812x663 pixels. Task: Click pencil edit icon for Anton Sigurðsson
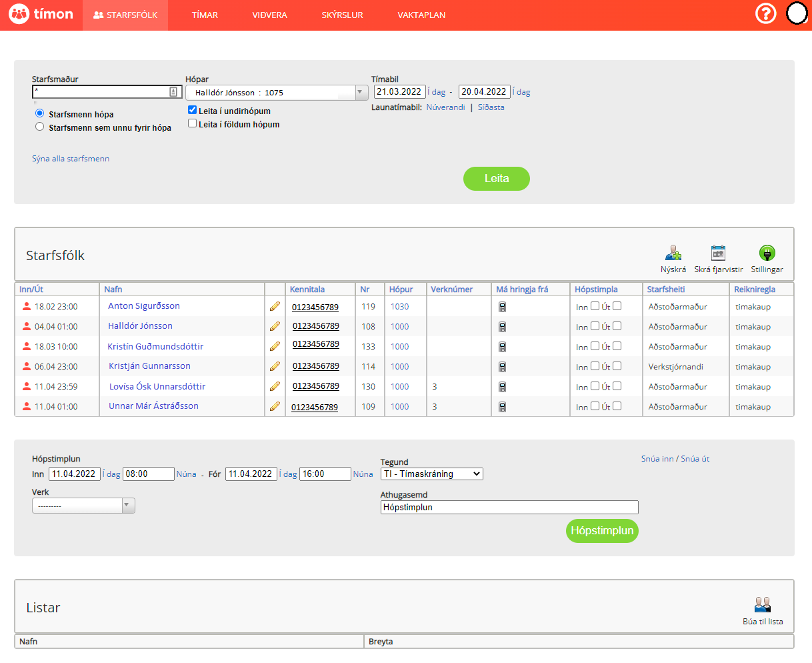[x=275, y=307]
